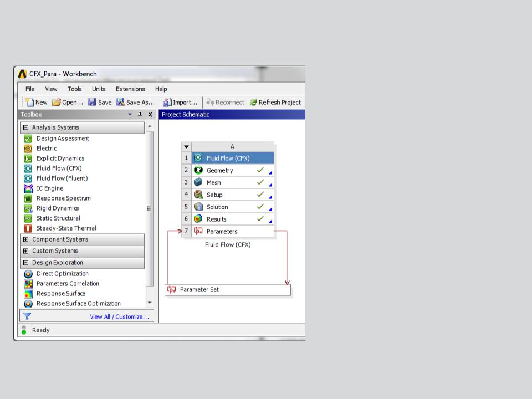The image size is (532, 399).
Task: Click the Direct Optimization icon
Action: (28, 274)
